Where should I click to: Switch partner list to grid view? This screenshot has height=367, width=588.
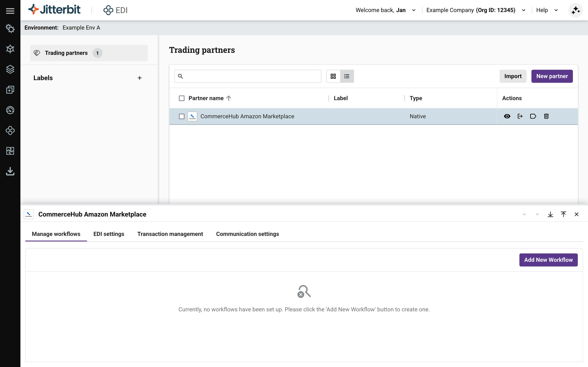(x=333, y=76)
